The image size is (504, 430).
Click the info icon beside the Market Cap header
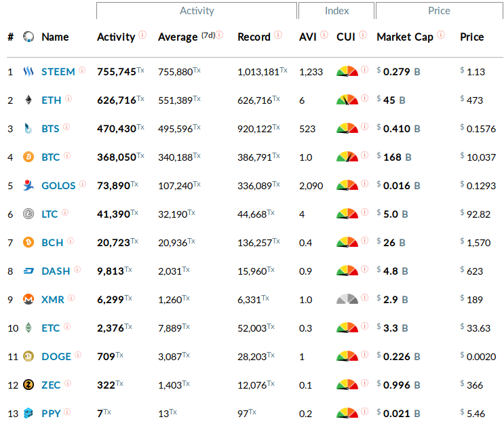point(442,35)
